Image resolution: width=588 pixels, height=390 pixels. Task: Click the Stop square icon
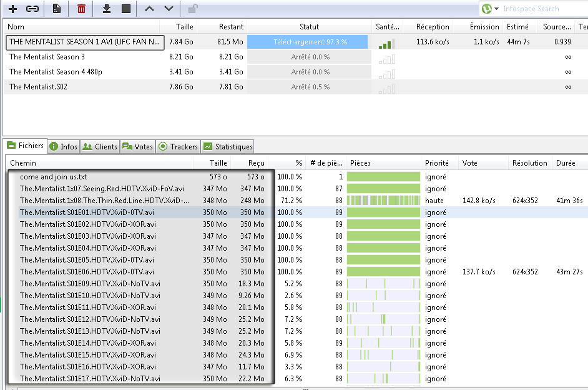pos(126,9)
